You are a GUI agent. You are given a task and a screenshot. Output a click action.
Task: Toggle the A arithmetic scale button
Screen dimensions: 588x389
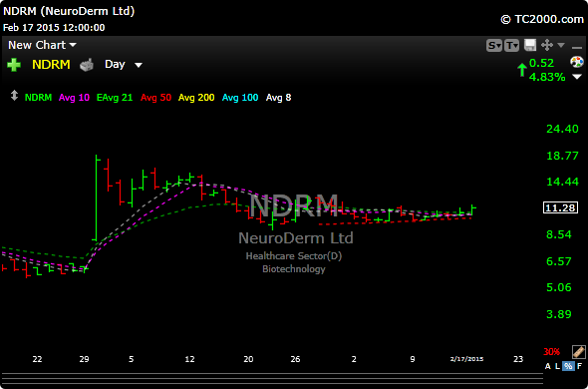(548, 366)
